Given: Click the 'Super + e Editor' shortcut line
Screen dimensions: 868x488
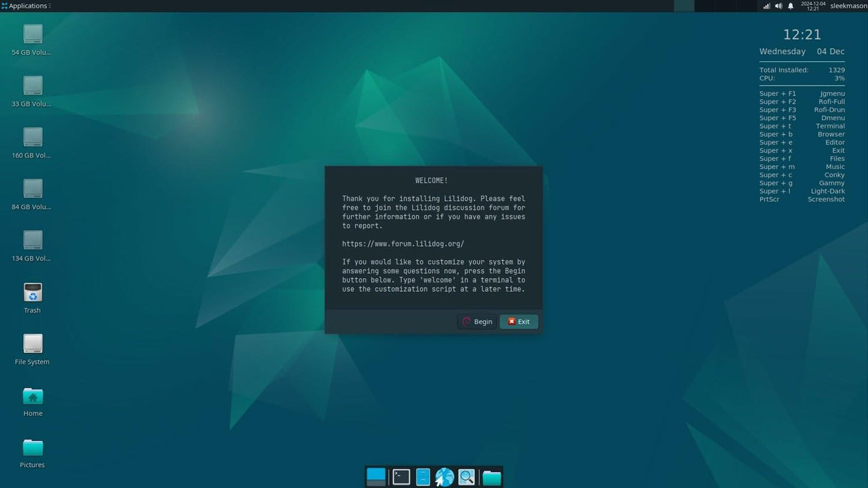Looking at the screenshot, I should (802, 142).
